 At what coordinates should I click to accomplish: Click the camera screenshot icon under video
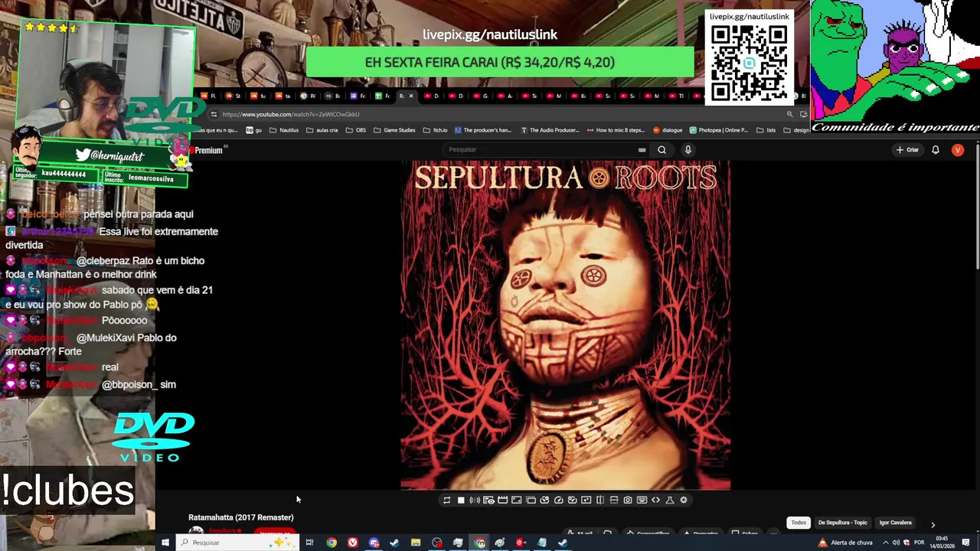tap(628, 500)
